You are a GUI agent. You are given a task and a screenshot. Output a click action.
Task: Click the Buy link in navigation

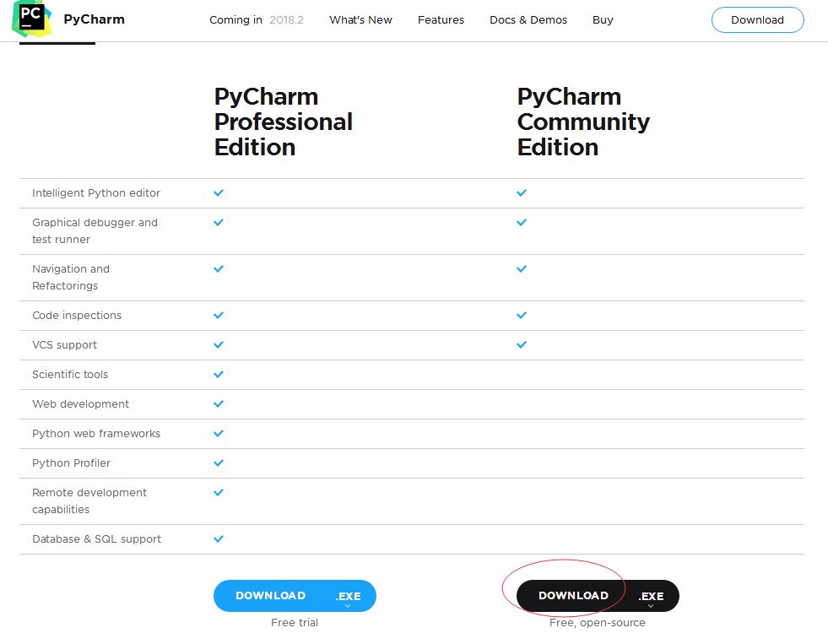pyautogui.click(x=603, y=19)
